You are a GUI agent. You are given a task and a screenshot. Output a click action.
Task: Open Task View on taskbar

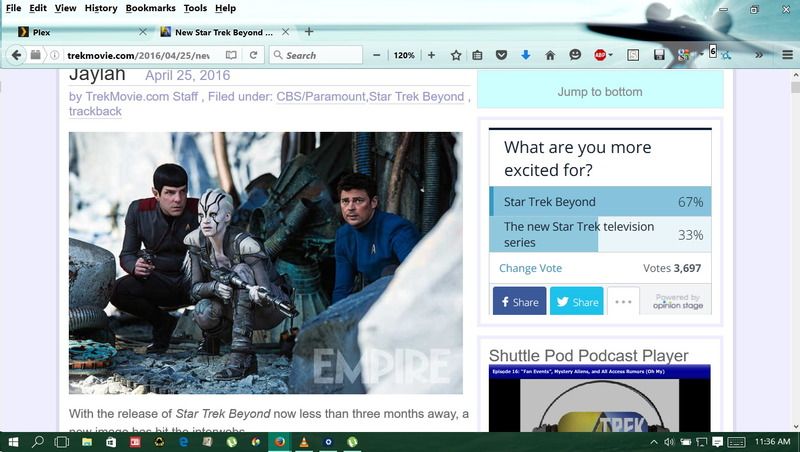(x=61, y=442)
